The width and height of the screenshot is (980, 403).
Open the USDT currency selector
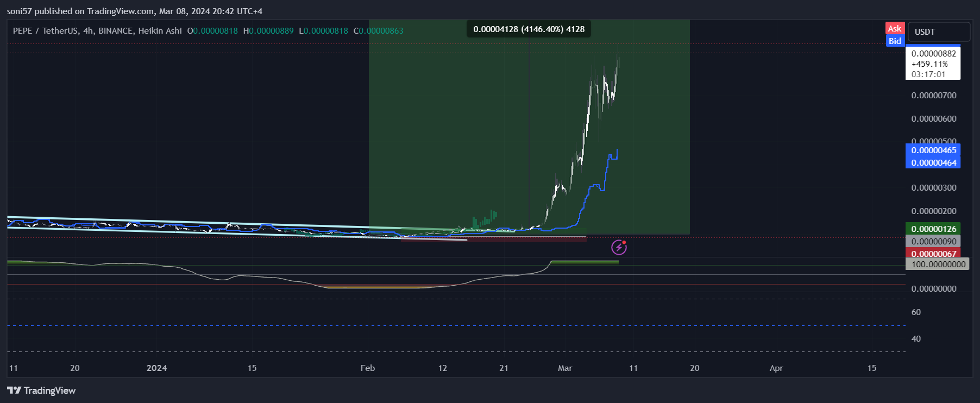(938, 32)
